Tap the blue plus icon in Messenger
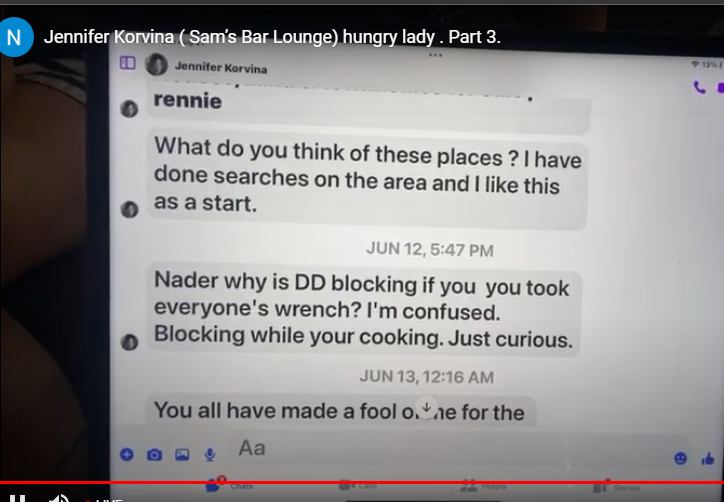Viewport: 724px width, 502px height. click(127, 454)
